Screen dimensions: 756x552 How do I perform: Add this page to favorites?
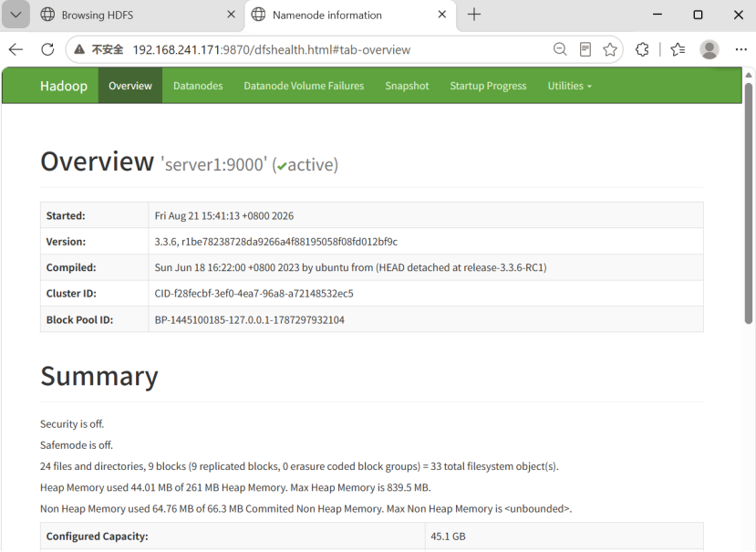[610, 49]
